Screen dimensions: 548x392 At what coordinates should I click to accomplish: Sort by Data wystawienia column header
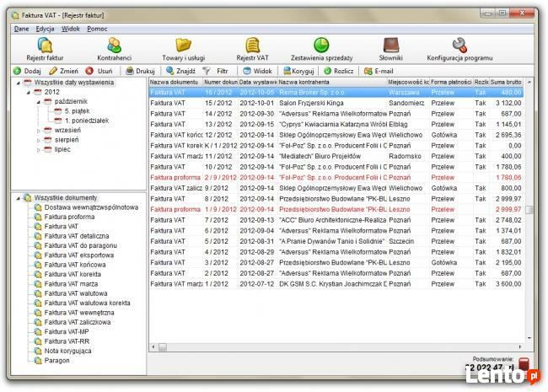point(256,82)
